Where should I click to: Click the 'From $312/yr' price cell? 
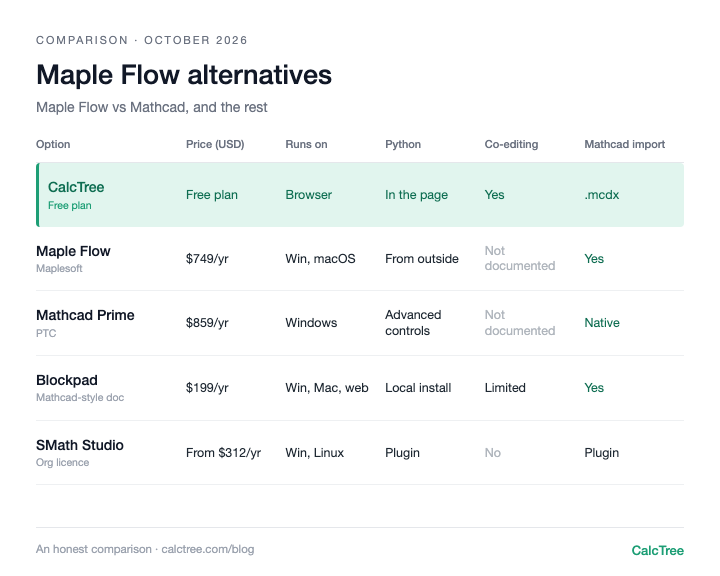223,453
